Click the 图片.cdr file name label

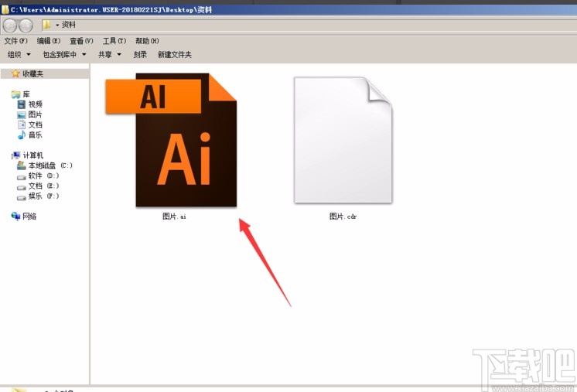(343, 216)
